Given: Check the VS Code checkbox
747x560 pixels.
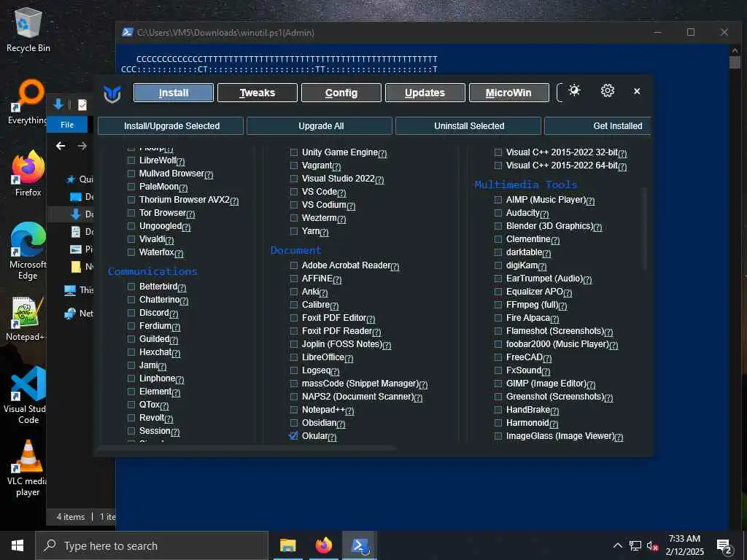Looking at the screenshot, I should (x=294, y=192).
